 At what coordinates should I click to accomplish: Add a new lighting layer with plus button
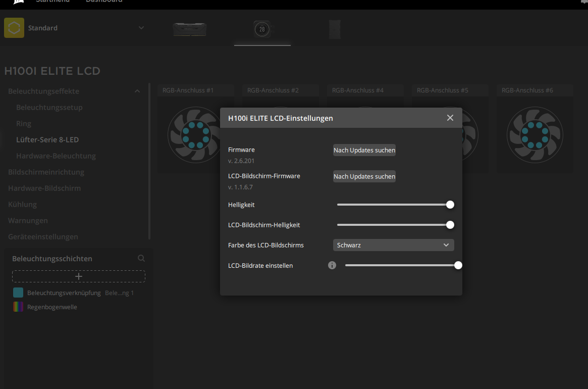pos(79,276)
